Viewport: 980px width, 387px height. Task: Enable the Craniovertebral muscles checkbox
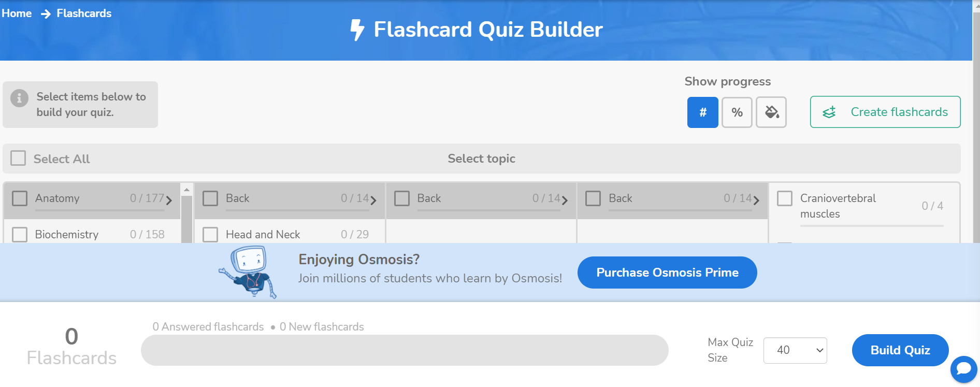point(785,198)
